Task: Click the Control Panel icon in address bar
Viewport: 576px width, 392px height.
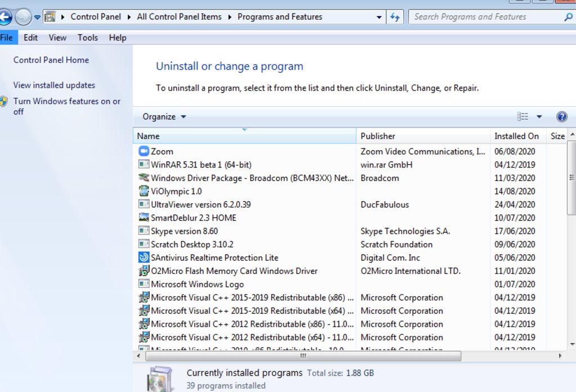Action: click(50, 17)
